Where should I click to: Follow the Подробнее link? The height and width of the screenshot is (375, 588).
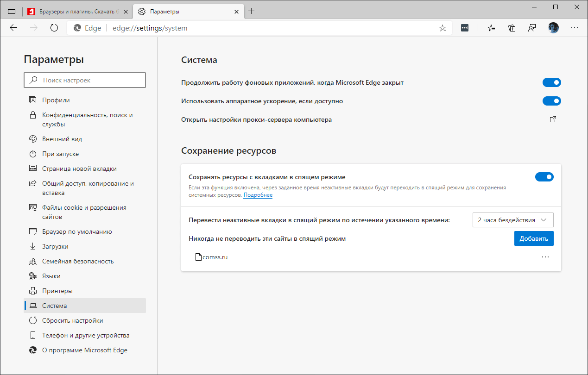[x=258, y=195]
